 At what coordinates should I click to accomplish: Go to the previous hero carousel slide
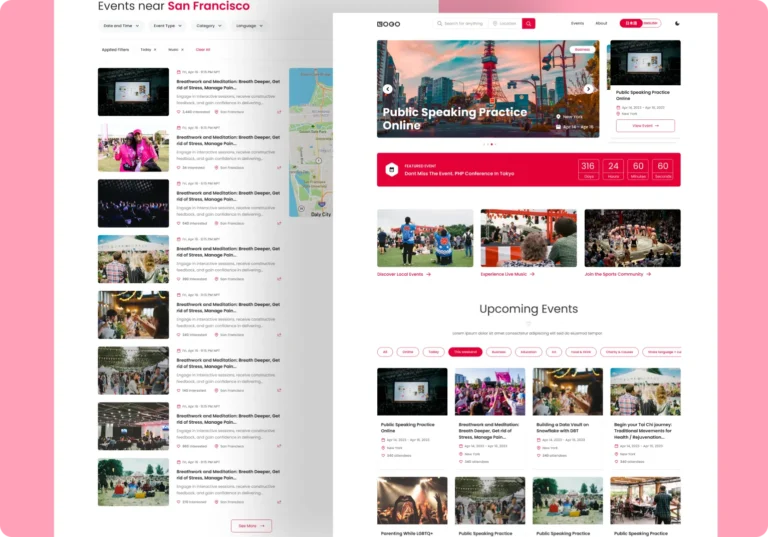pyautogui.click(x=388, y=89)
